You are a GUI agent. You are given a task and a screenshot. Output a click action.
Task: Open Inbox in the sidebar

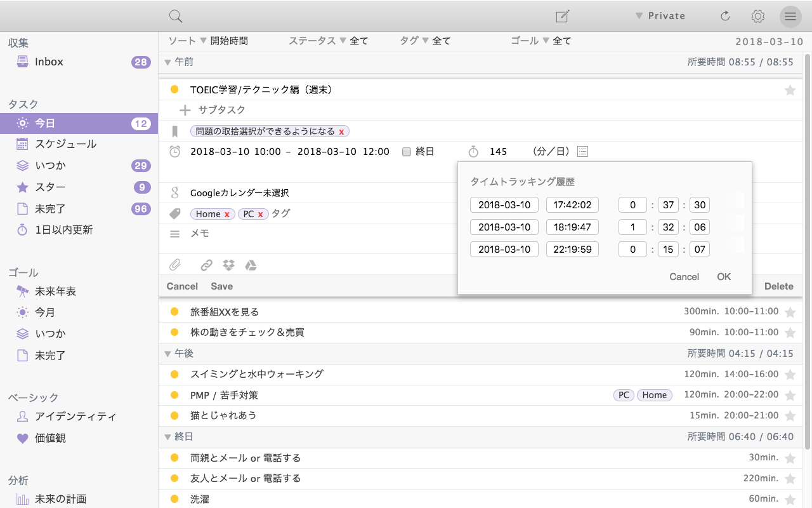[x=49, y=62]
